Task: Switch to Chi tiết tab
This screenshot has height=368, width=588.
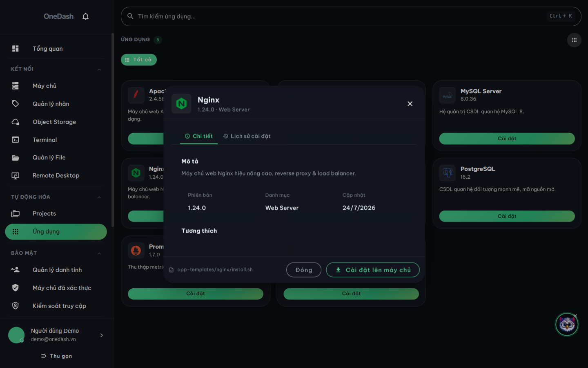Action: [199, 136]
